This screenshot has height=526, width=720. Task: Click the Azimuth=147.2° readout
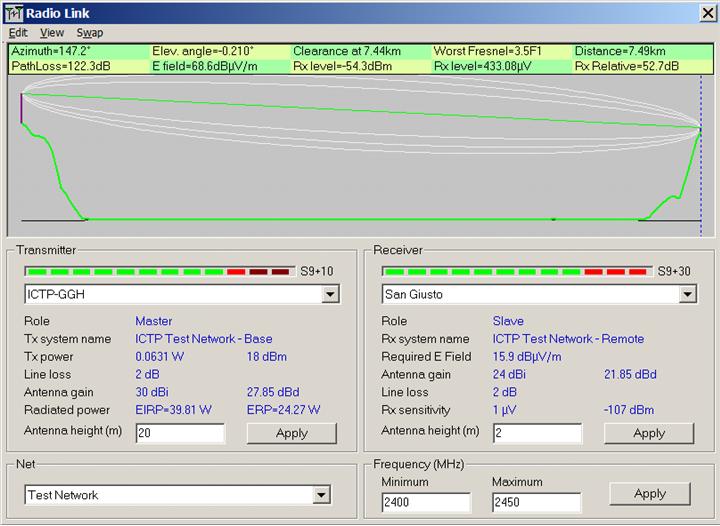tap(51, 51)
